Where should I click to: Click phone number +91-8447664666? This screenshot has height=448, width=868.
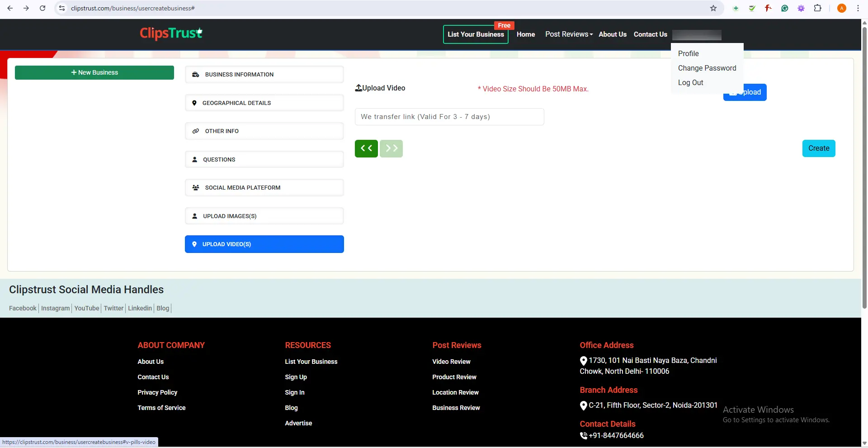pyautogui.click(x=616, y=435)
